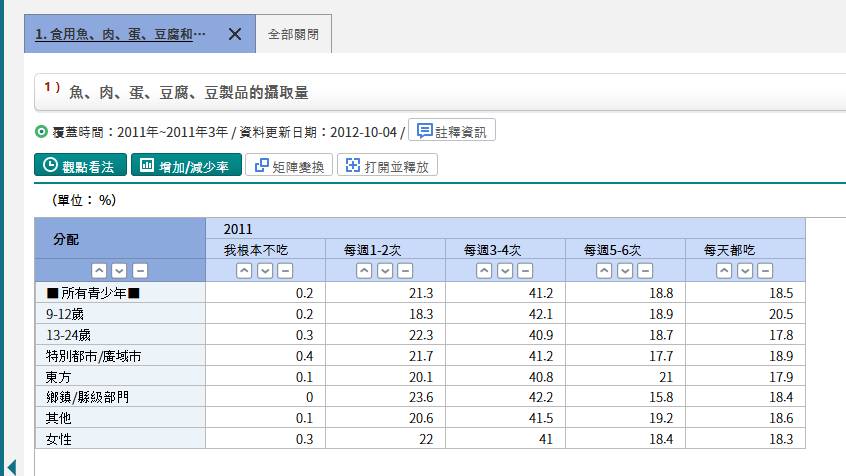Remove sort on 分配 column
This screenshot has height=476, width=846.
click(x=139, y=271)
